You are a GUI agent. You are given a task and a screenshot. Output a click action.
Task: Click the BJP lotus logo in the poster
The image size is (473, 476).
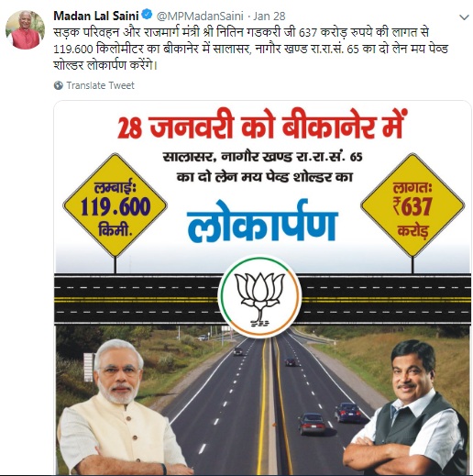click(259, 295)
